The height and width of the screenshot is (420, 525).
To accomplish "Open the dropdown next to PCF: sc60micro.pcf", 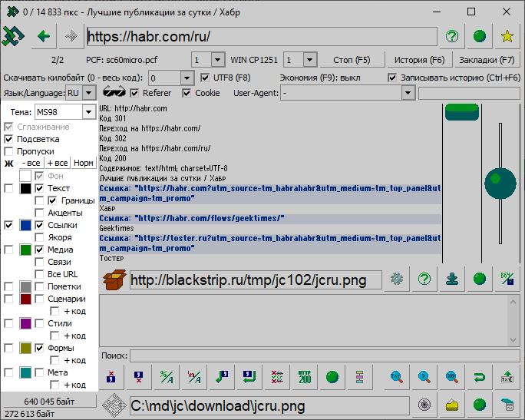I will pos(218,60).
